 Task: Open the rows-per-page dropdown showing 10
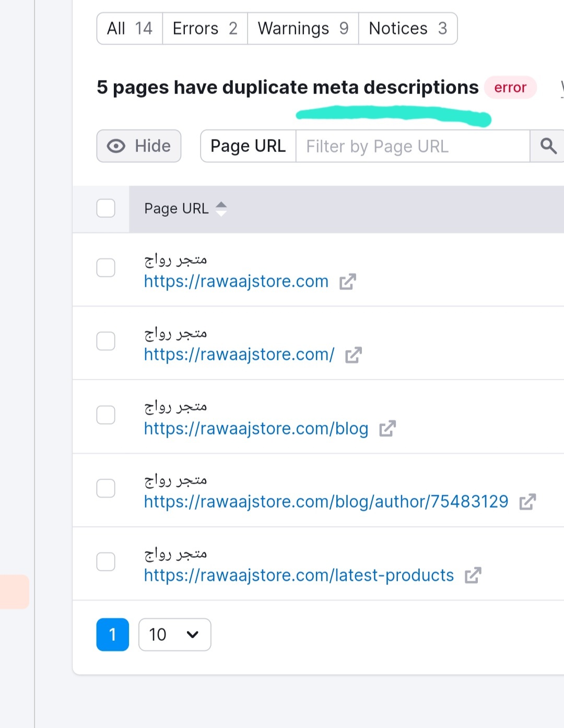coord(174,635)
